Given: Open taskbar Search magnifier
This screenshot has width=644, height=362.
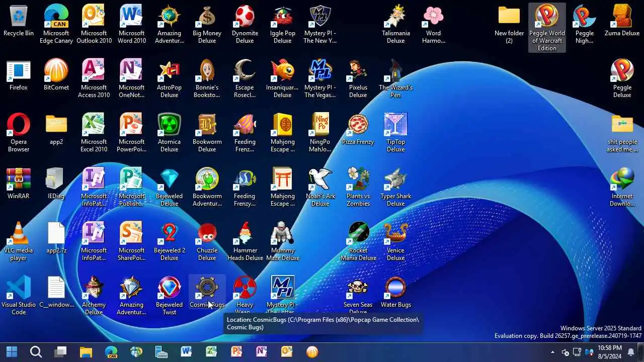Looking at the screenshot, I should 36,351.
